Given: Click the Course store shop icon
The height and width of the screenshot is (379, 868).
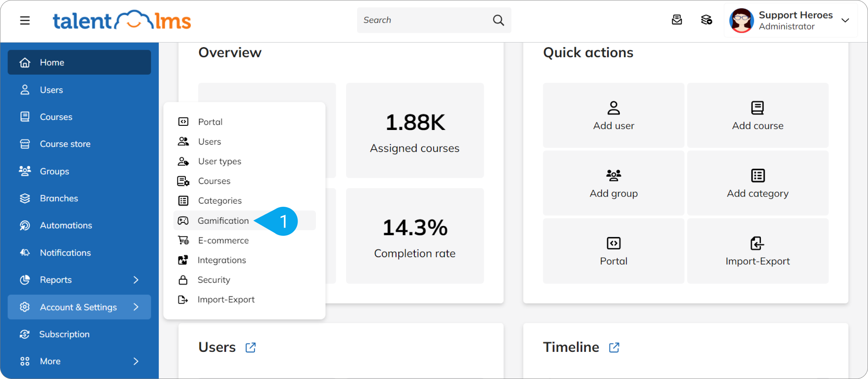Looking at the screenshot, I should pos(25,144).
